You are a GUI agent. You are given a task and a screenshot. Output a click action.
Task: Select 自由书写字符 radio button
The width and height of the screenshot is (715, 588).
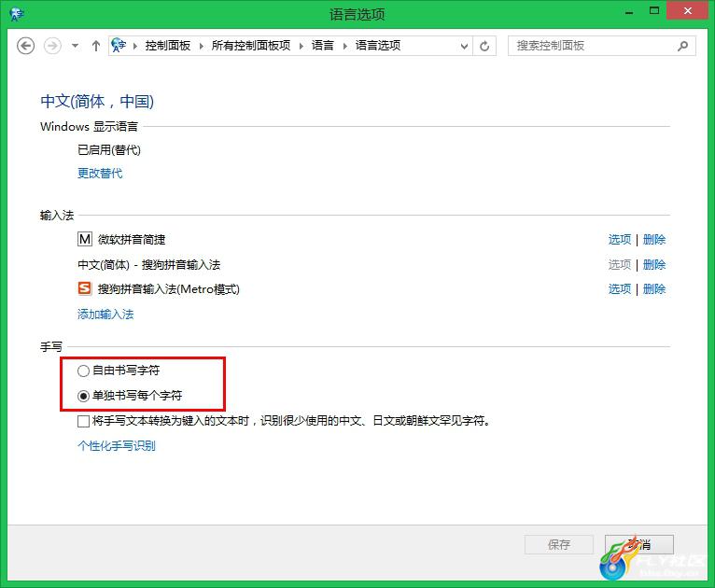point(83,371)
